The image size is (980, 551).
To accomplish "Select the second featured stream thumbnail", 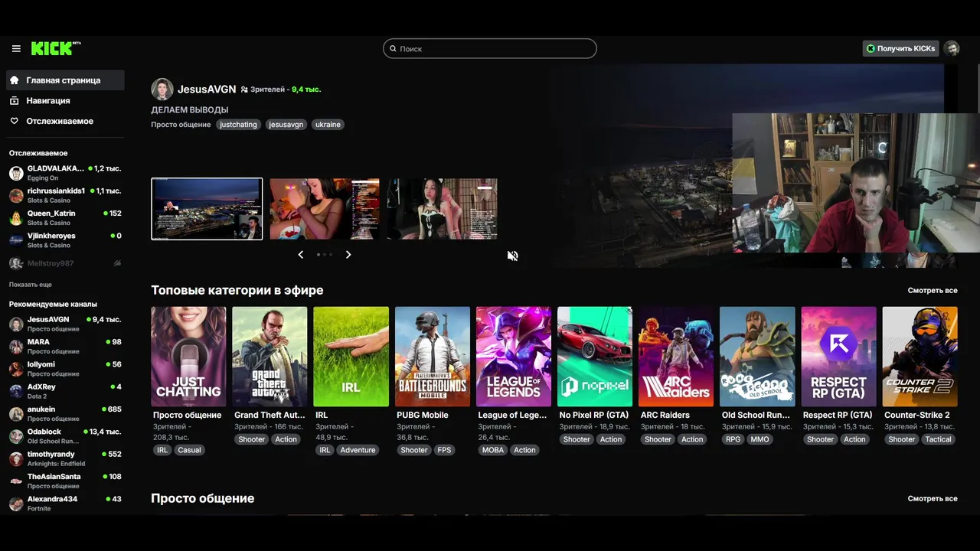I will [x=325, y=209].
